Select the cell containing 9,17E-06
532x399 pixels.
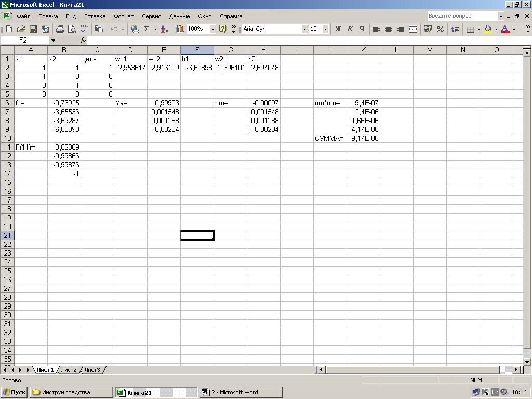[363, 138]
